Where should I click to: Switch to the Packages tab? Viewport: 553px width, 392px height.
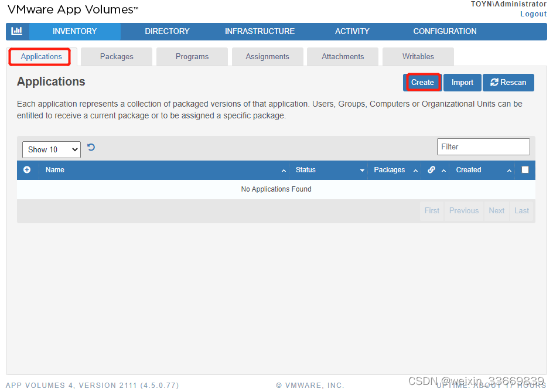pos(117,56)
